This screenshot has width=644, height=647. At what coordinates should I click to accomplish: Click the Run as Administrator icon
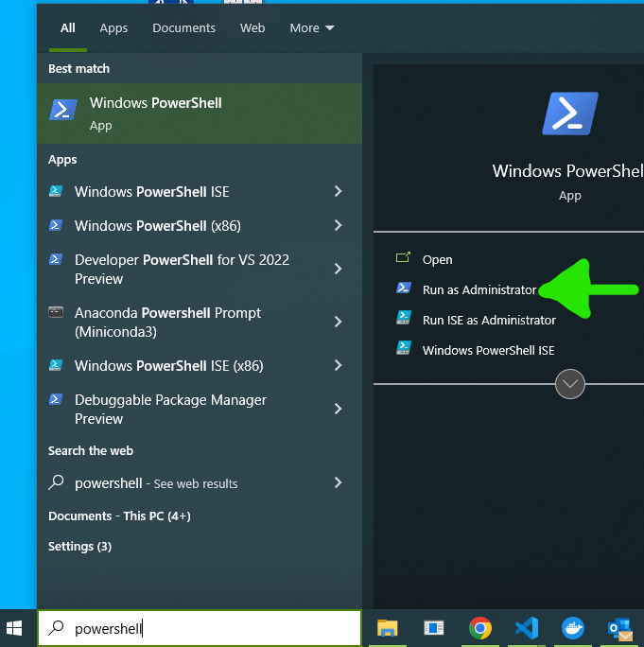point(404,288)
